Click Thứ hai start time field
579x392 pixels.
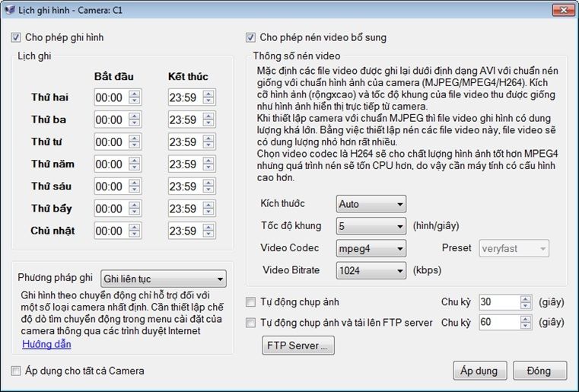click(x=118, y=97)
